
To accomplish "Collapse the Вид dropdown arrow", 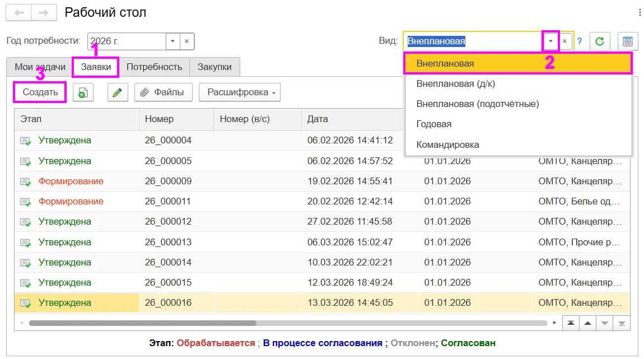I will click(x=550, y=41).
